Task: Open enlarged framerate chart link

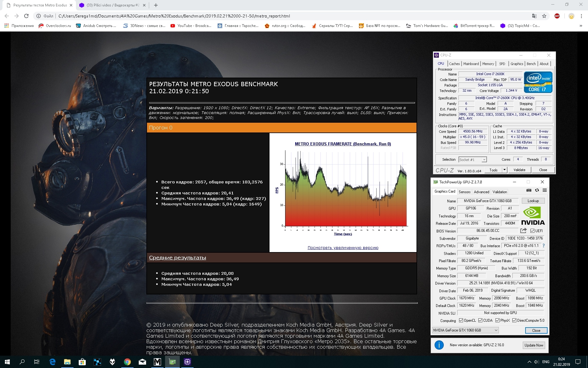Action: [343, 247]
